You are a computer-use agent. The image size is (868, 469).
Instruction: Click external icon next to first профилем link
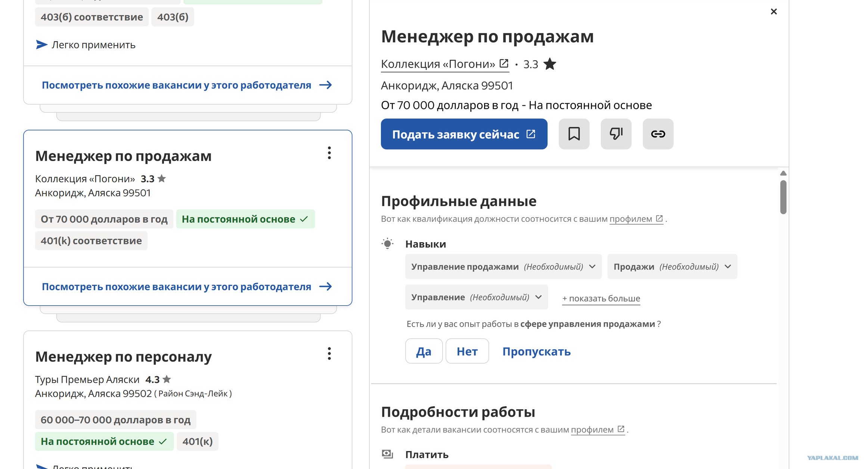point(659,219)
